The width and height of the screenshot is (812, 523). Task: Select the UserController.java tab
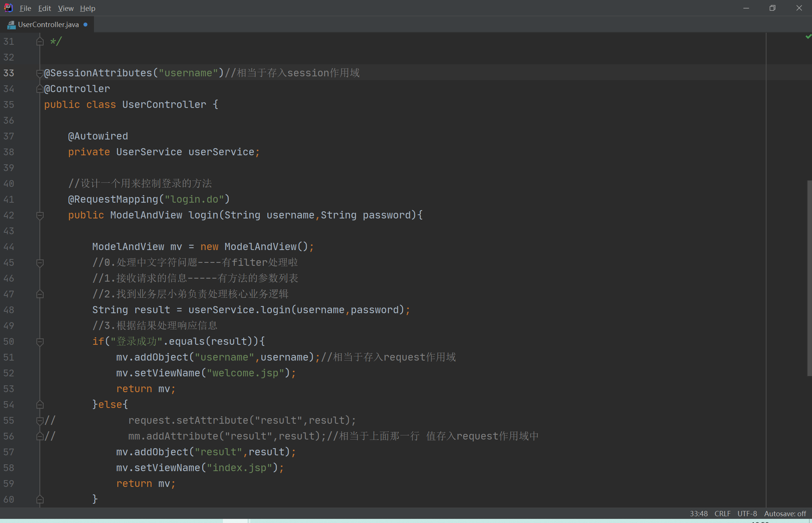coord(47,24)
